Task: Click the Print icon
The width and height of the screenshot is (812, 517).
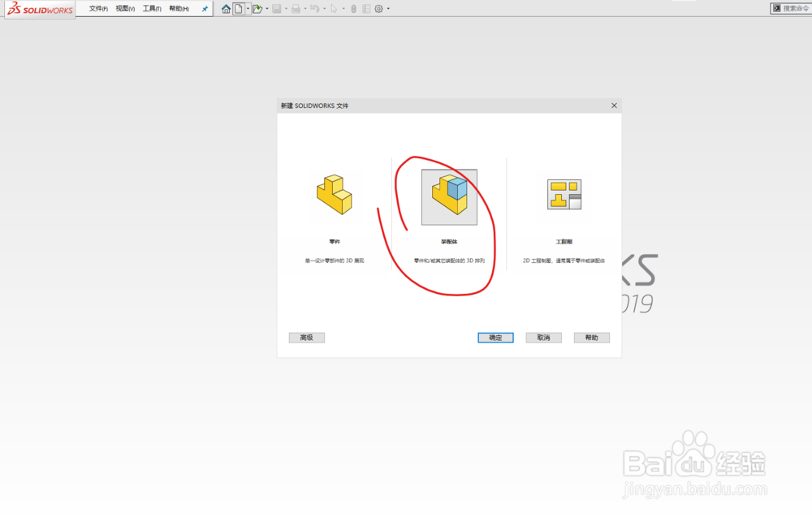Action: [296, 9]
